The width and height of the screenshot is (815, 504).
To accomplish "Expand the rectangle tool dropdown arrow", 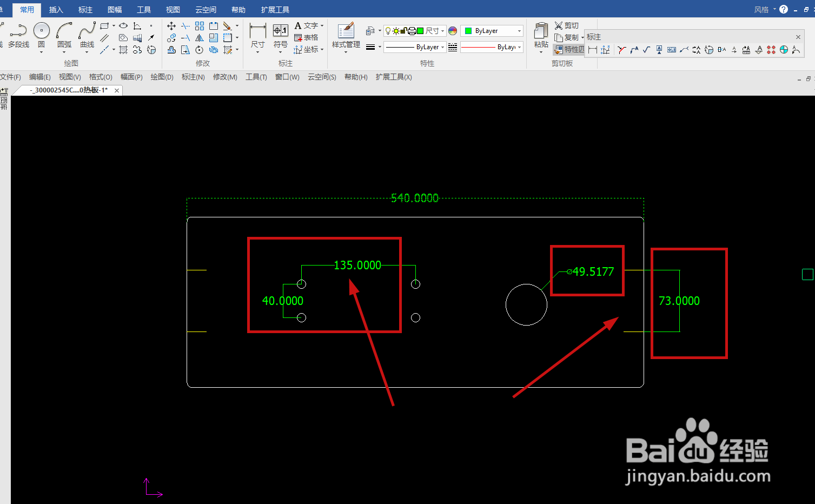I will (114, 26).
